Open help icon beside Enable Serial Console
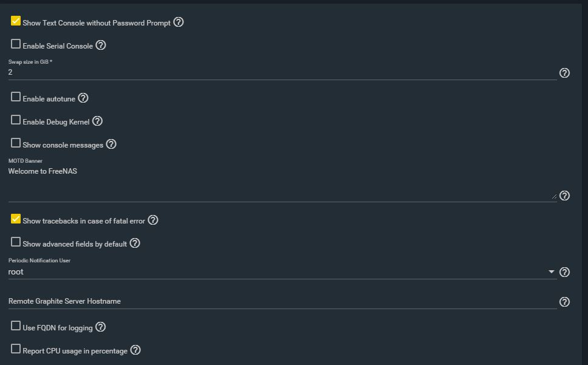Screen dimensions: 588x365 [x=100, y=45]
